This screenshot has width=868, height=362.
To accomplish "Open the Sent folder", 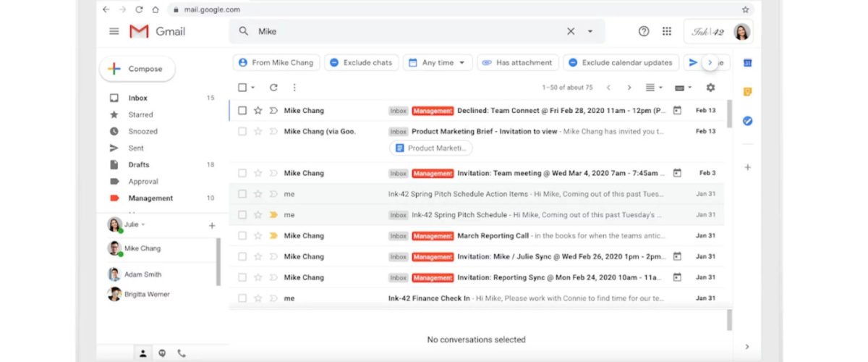I will click(x=136, y=148).
